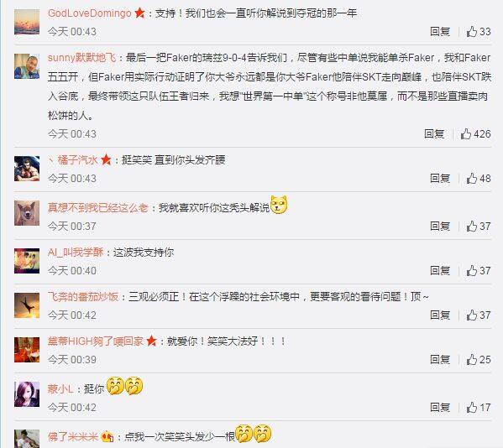The width and height of the screenshot is (503, 448).
Task: Like AI_叫我学酥's comment
Action: click(479, 270)
